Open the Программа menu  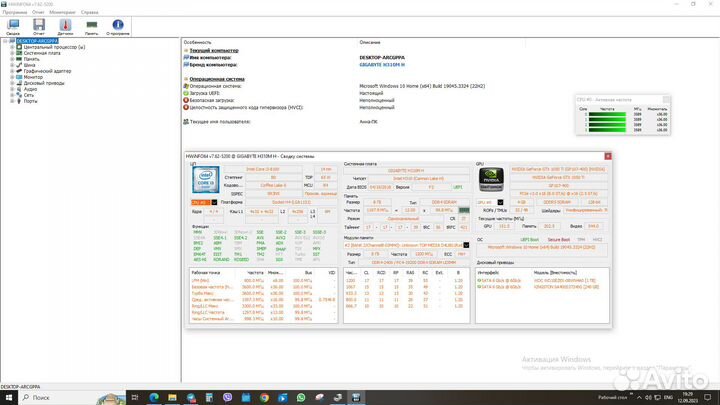click(x=15, y=12)
